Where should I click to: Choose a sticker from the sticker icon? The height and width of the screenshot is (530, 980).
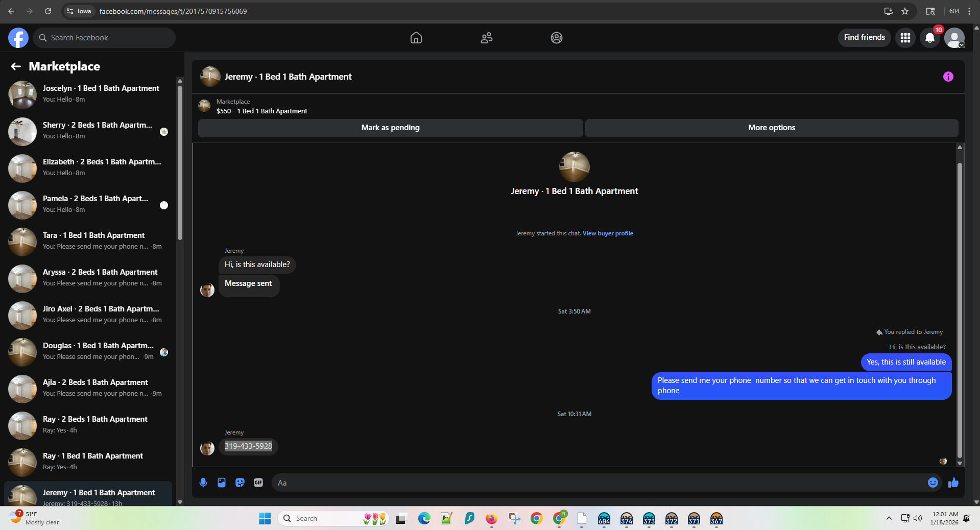(240, 483)
